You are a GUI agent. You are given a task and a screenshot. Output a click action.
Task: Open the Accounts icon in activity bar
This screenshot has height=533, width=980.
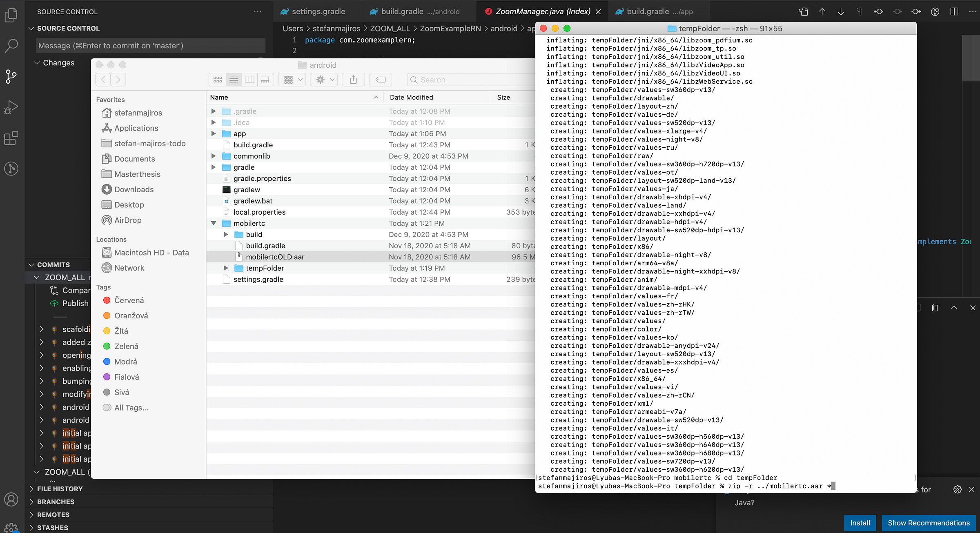(x=11, y=499)
